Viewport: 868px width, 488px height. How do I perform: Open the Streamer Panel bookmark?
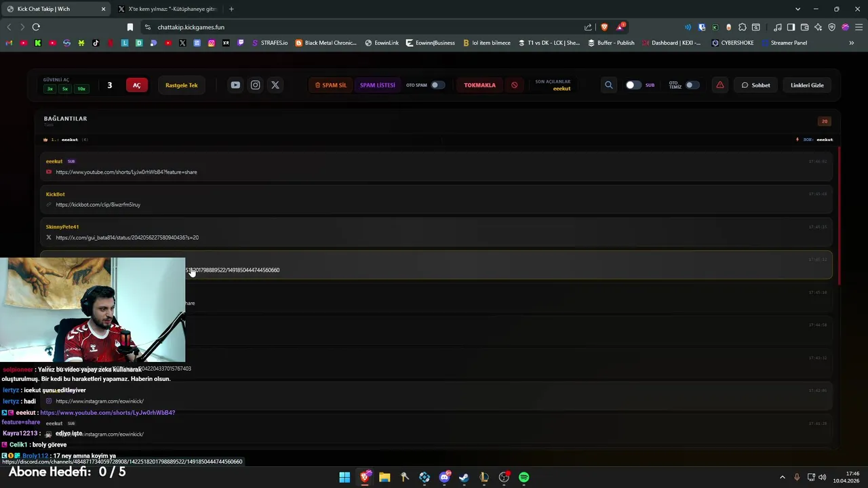[x=784, y=43]
